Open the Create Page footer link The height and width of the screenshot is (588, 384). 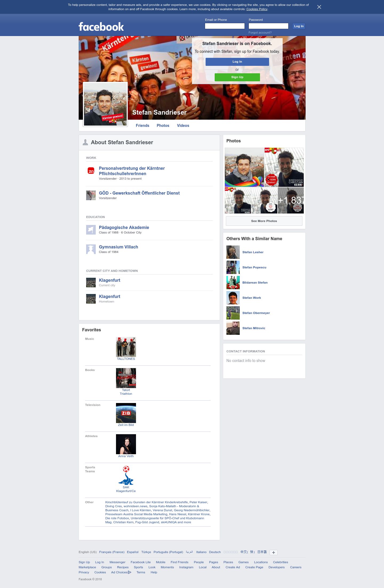(x=254, y=567)
